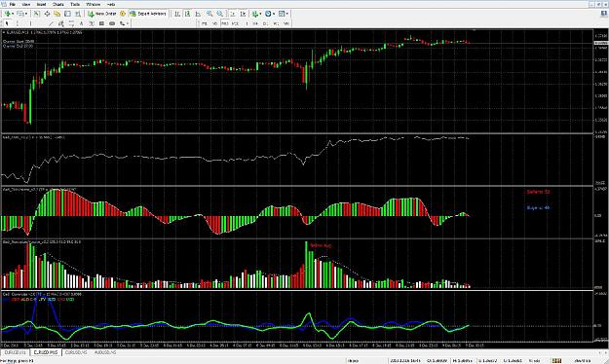Show the Data Window panel
The height and width of the screenshot is (364, 609).
[47, 14]
